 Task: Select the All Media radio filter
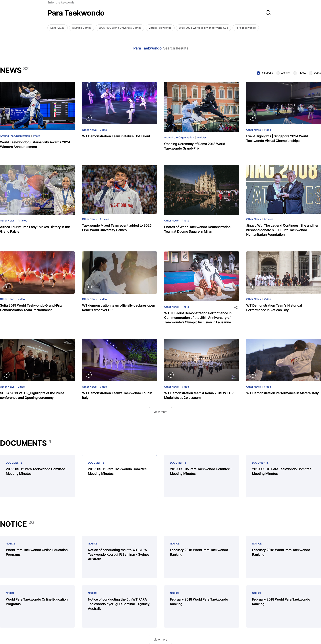pos(258,73)
